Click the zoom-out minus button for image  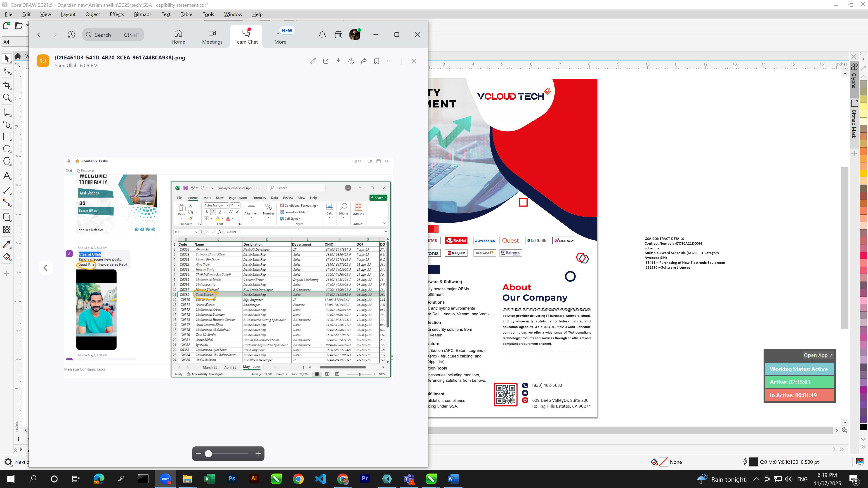tap(198, 454)
